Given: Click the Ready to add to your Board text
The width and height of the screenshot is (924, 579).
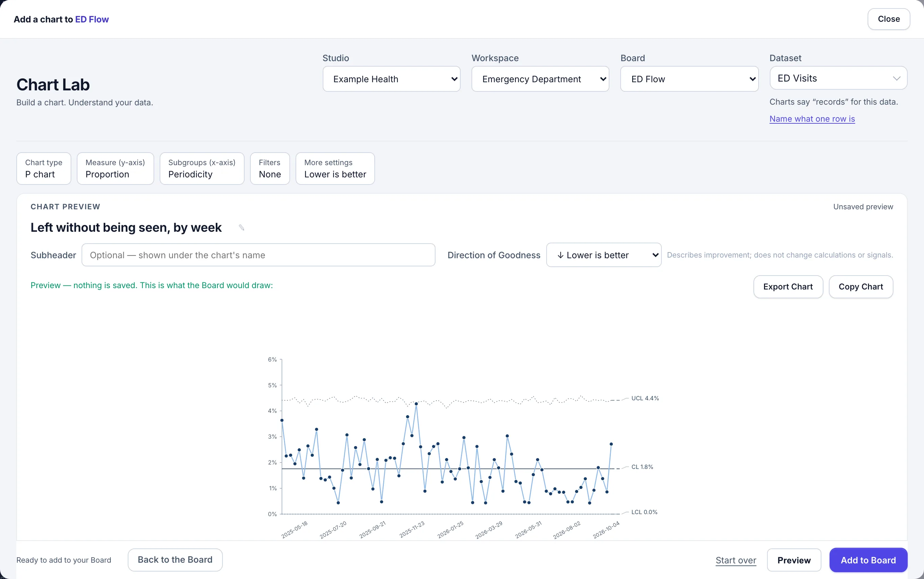Looking at the screenshot, I should (64, 560).
